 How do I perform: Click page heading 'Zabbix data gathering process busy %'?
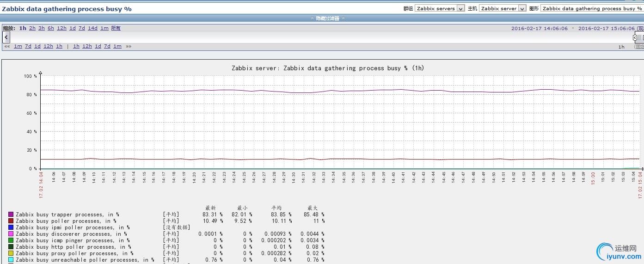pyautogui.click(x=67, y=9)
